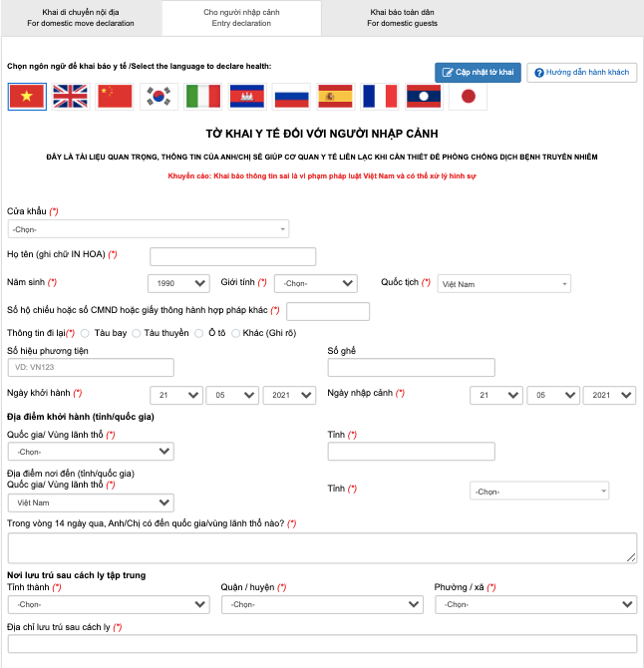Click the Họ tên full name field
644x668 pixels.
click(x=232, y=257)
